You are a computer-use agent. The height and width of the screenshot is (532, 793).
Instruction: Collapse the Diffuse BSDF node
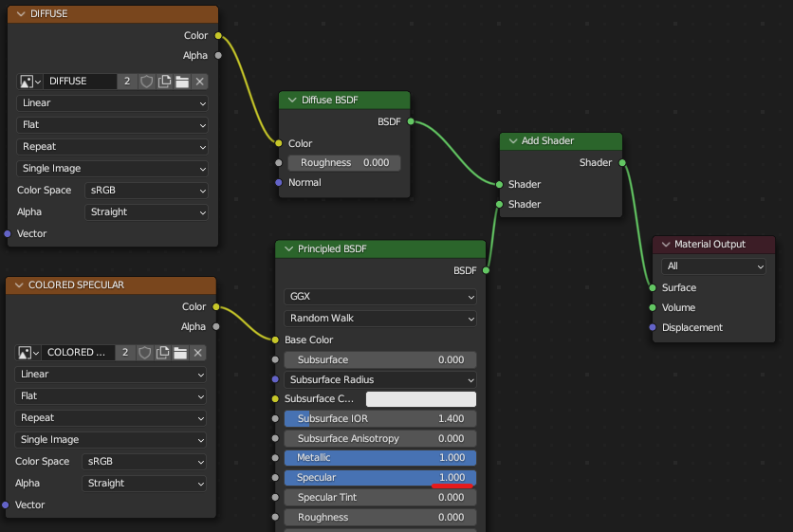tap(292, 101)
